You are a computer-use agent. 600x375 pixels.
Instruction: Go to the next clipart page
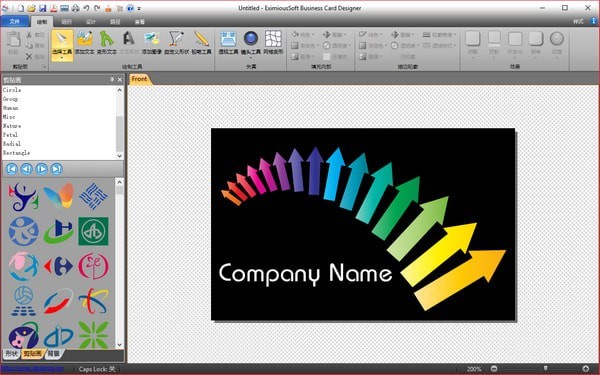pyautogui.click(x=41, y=169)
